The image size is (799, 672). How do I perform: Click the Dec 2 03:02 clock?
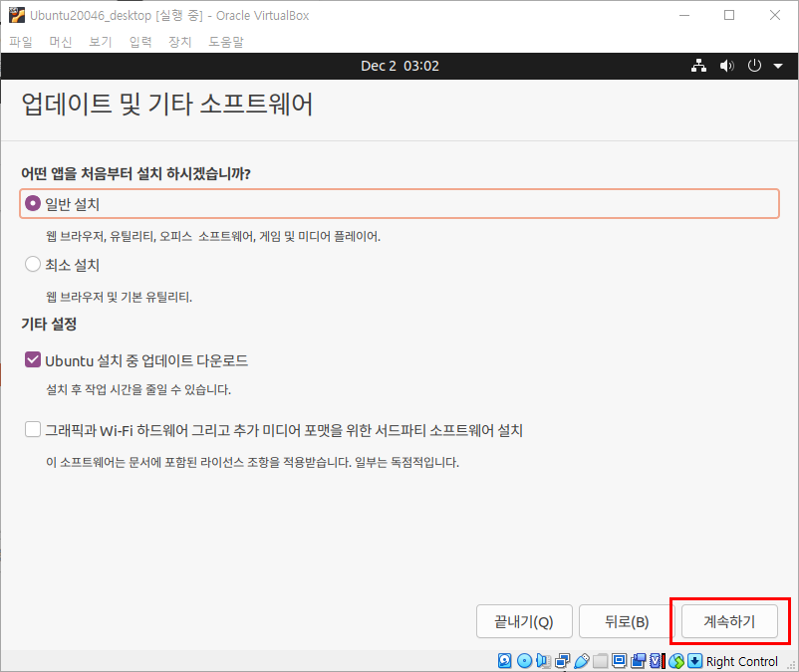tap(400, 66)
